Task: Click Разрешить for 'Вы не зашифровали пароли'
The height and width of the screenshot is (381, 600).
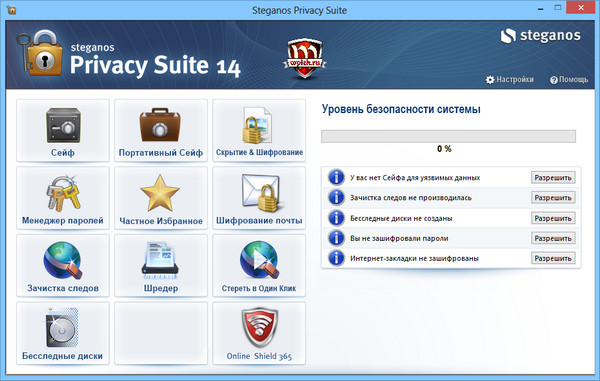Action: 553,238
